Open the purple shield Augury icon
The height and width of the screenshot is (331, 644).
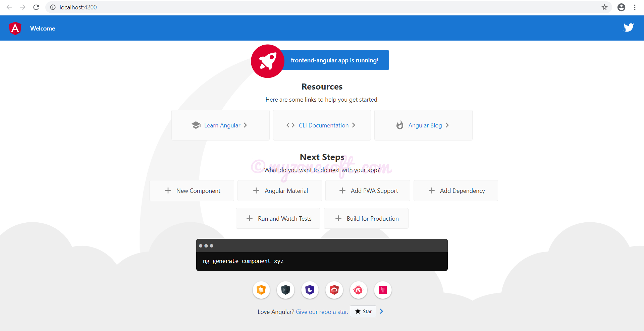click(x=310, y=290)
